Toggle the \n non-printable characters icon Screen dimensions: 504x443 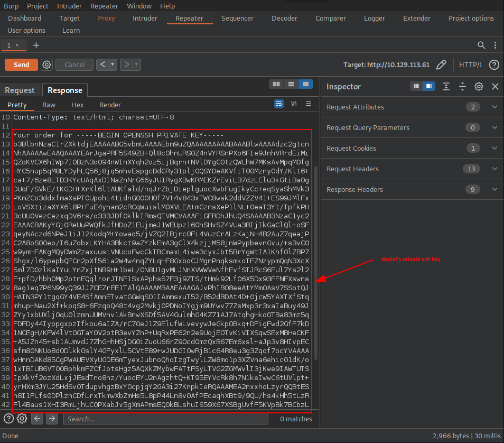(294, 104)
